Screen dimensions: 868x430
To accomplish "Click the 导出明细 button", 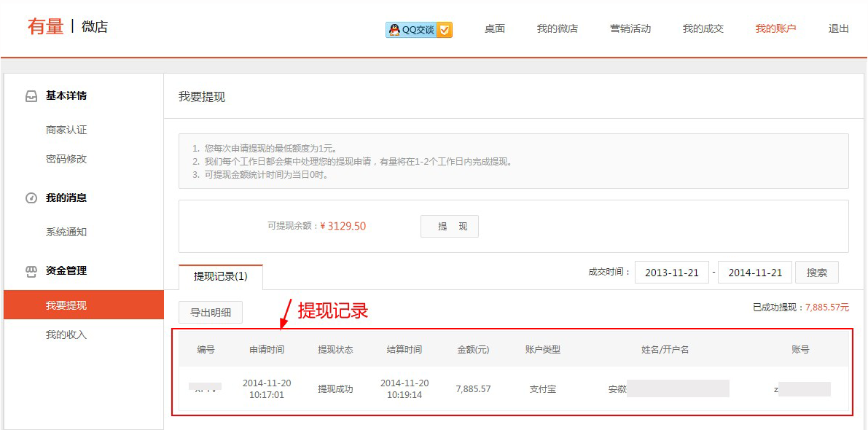I will (x=211, y=313).
